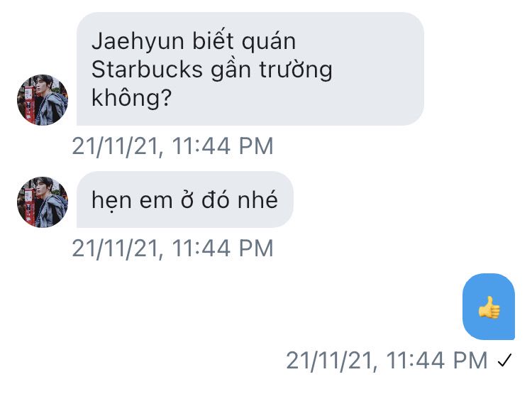Click the word 'hẹn' in the second message

(111, 200)
